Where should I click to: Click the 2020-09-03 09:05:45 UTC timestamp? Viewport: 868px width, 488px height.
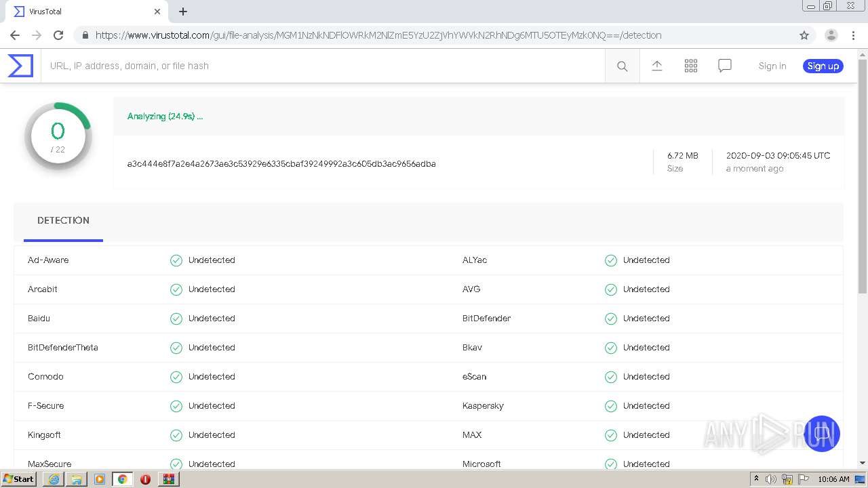tap(778, 155)
